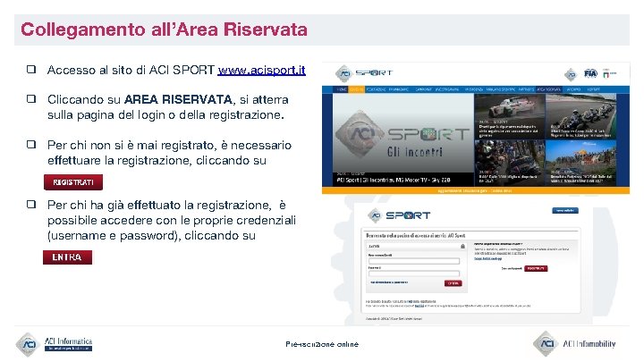Click the slide title "Collegamento all'Area Riservata"
This screenshot has height=362, width=644.
point(164,29)
